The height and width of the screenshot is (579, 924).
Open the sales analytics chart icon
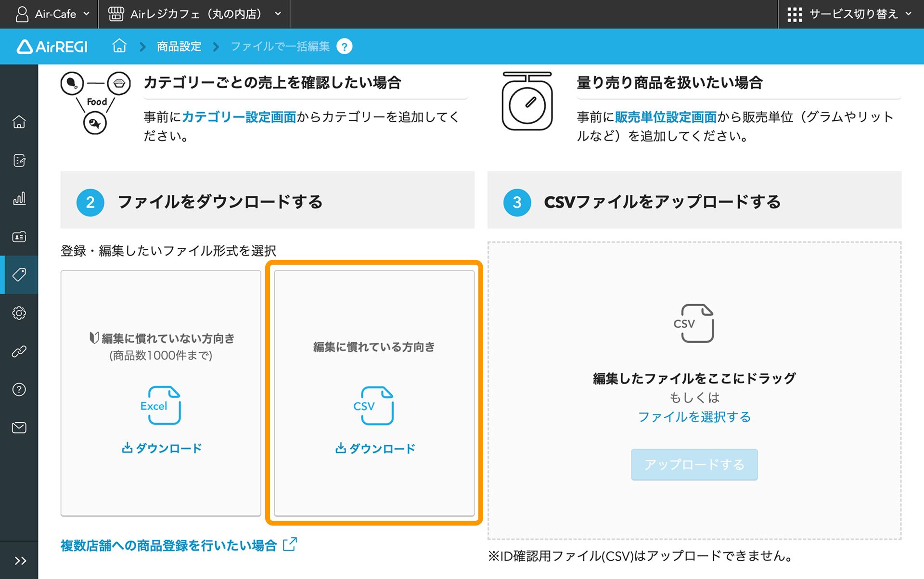(x=19, y=198)
